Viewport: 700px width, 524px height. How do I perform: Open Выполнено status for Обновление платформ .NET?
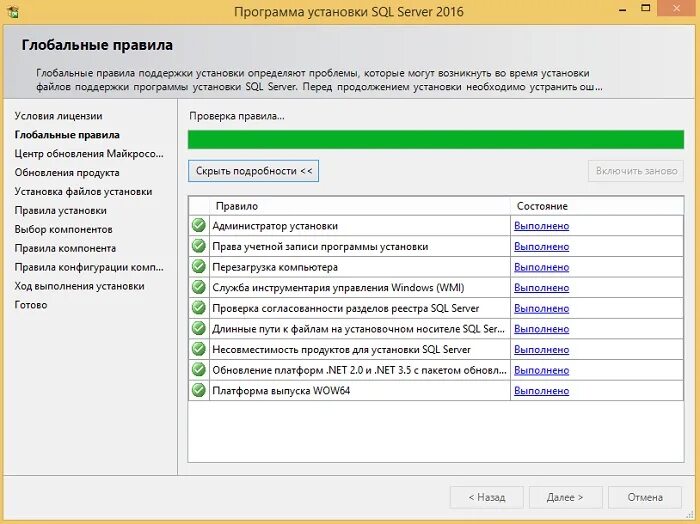click(542, 370)
